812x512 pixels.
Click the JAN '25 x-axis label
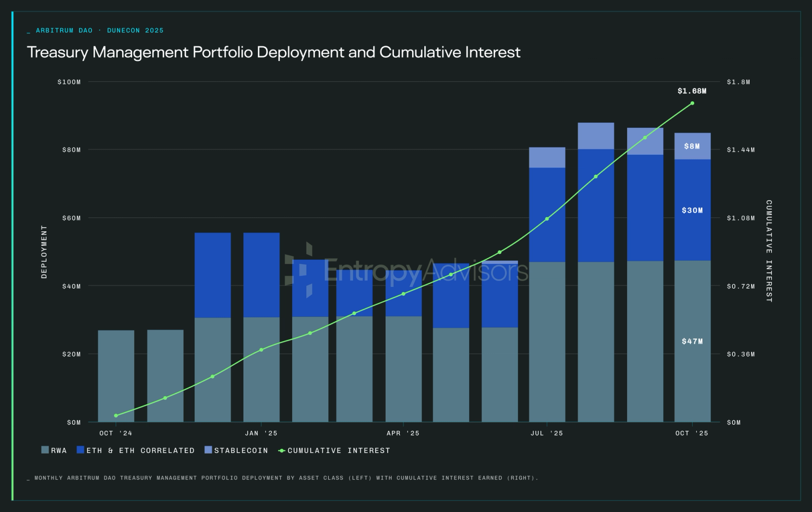[x=261, y=433]
